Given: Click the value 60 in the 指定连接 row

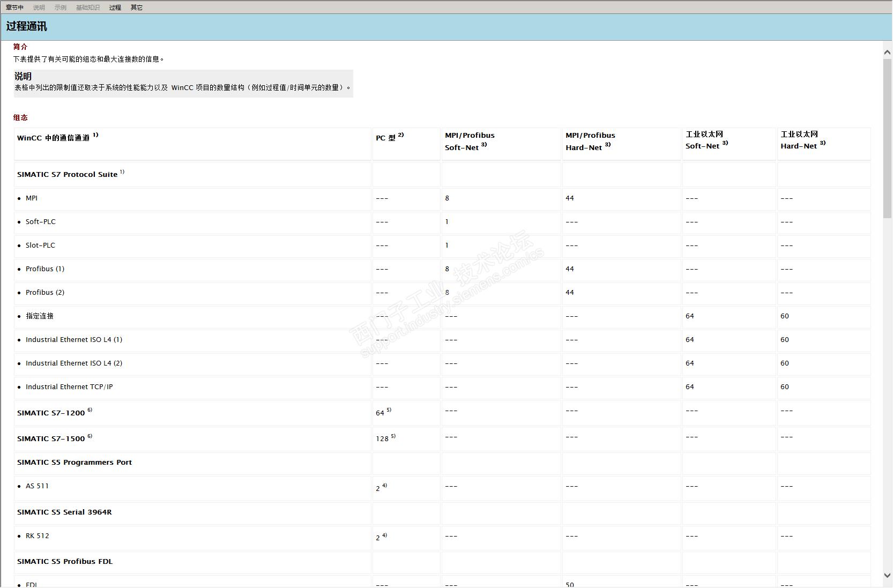Looking at the screenshot, I should 785,316.
